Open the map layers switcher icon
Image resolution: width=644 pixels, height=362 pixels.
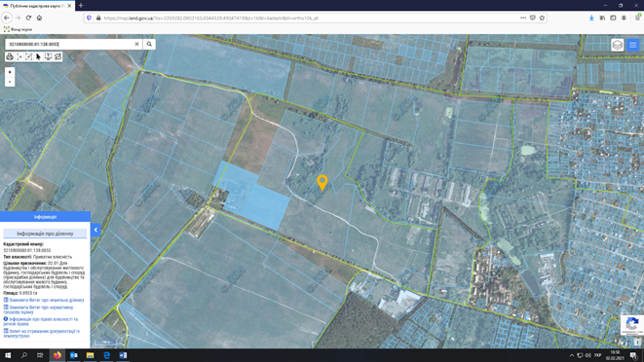618,45
